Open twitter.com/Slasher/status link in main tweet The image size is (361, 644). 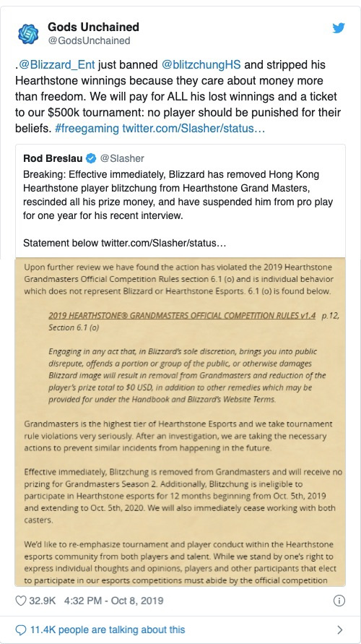click(x=193, y=129)
